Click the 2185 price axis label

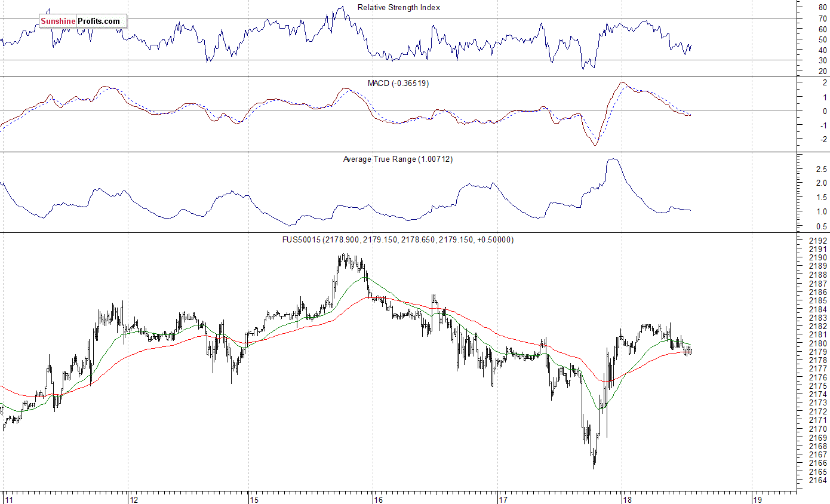point(817,301)
